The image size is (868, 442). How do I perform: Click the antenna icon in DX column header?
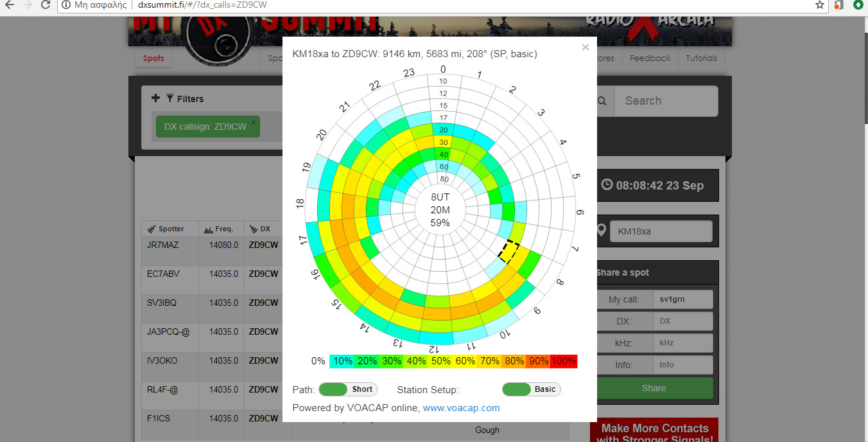click(x=254, y=229)
